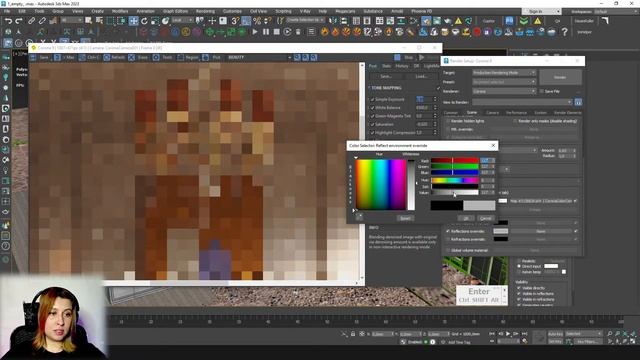Click on the Value slider in Color Selector
The width and height of the screenshot is (640, 360).
[455, 192]
